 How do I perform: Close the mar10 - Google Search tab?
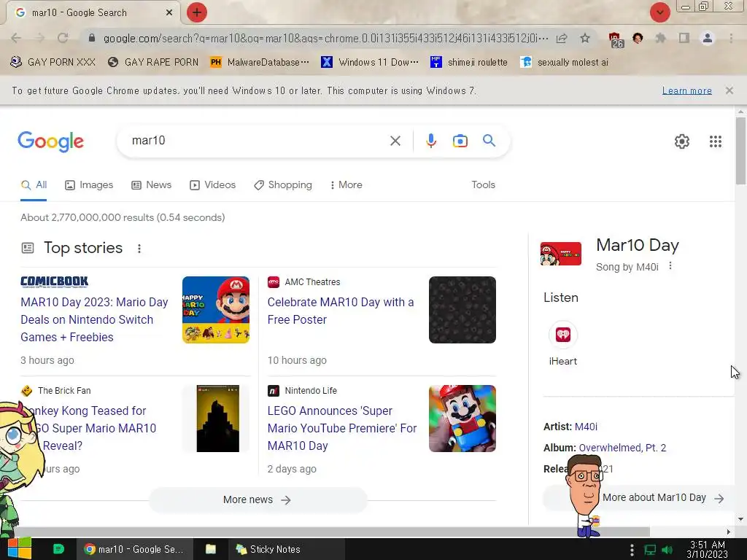pyautogui.click(x=169, y=13)
